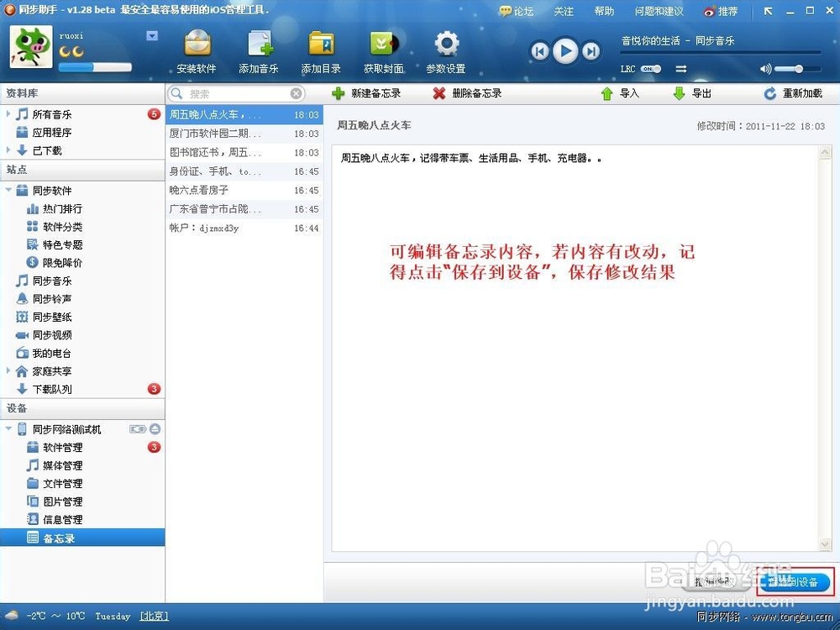Select 应用程序 in the library
The image size is (840, 630).
click(x=51, y=133)
